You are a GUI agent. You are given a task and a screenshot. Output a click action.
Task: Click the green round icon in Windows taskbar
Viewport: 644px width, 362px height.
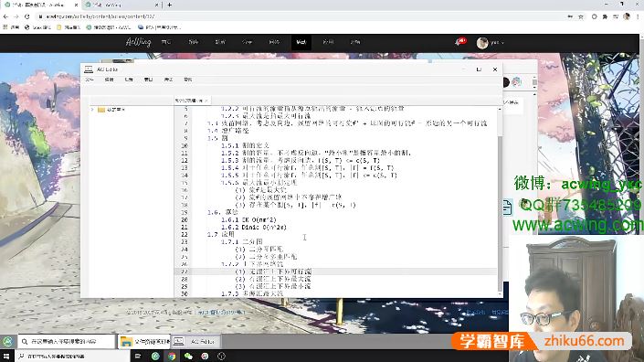[155, 357]
